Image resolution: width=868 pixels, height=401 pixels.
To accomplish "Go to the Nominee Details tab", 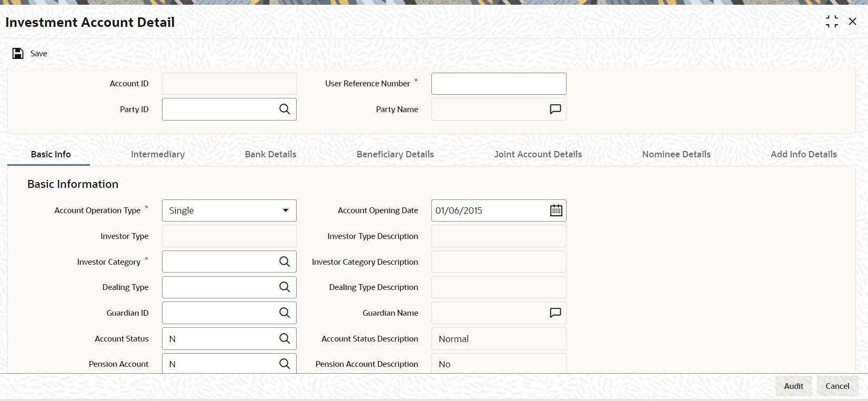I will coord(677,154).
